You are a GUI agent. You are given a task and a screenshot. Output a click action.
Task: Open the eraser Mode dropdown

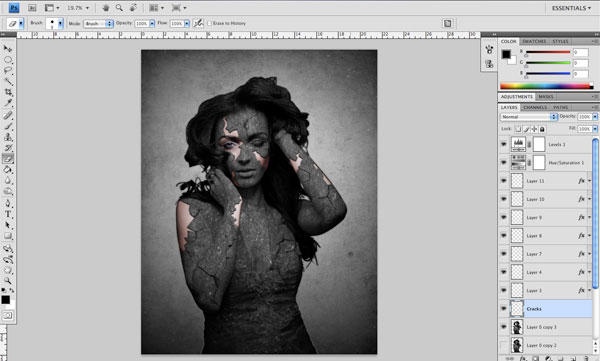click(98, 24)
